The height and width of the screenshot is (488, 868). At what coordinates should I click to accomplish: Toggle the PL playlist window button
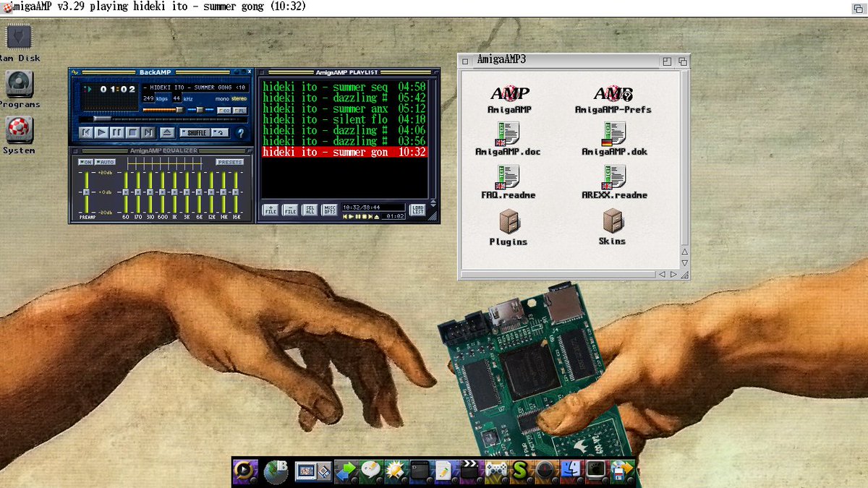(239, 111)
